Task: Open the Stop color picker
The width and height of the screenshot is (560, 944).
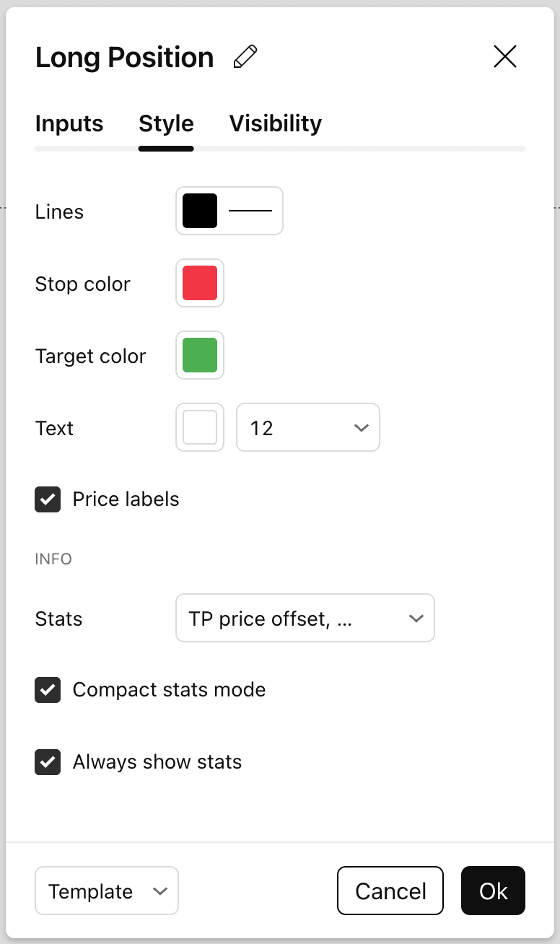Action: coord(199,283)
